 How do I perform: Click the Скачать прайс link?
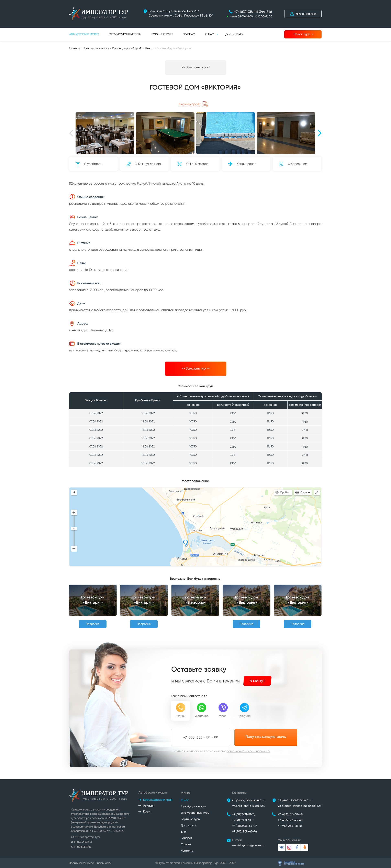(190, 104)
